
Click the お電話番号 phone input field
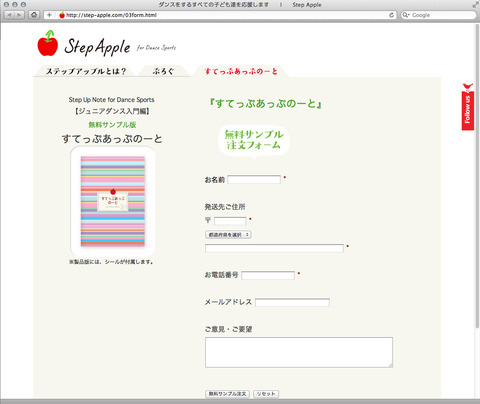click(268, 275)
